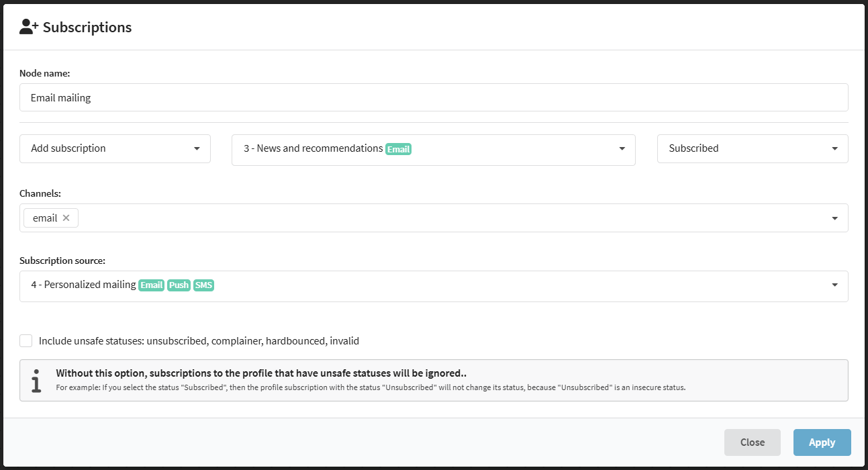Viewport: 868px width, 470px height.
Task: Click the SMS badge in Subscription source
Action: click(x=203, y=285)
